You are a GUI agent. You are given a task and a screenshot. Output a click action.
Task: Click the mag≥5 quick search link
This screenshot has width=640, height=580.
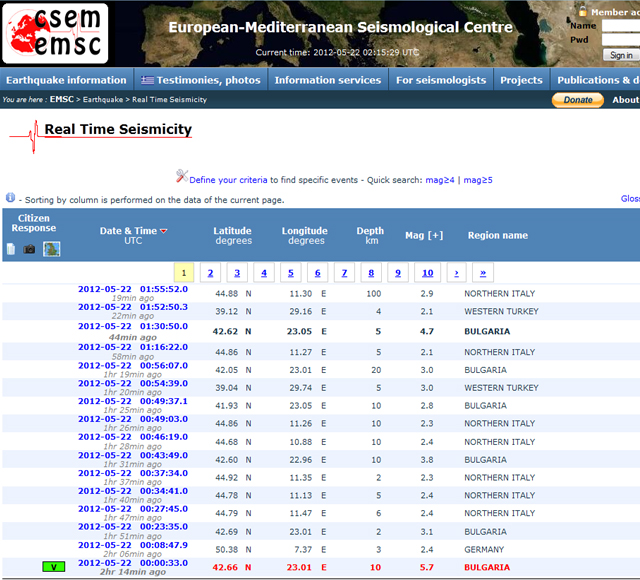coord(478,180)
